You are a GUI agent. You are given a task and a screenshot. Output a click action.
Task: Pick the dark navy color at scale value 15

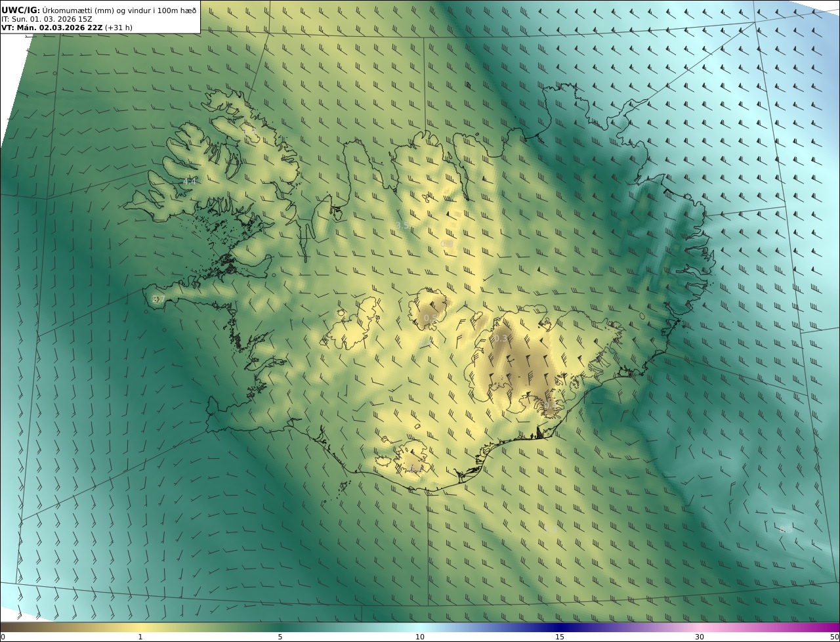(560, 627)
